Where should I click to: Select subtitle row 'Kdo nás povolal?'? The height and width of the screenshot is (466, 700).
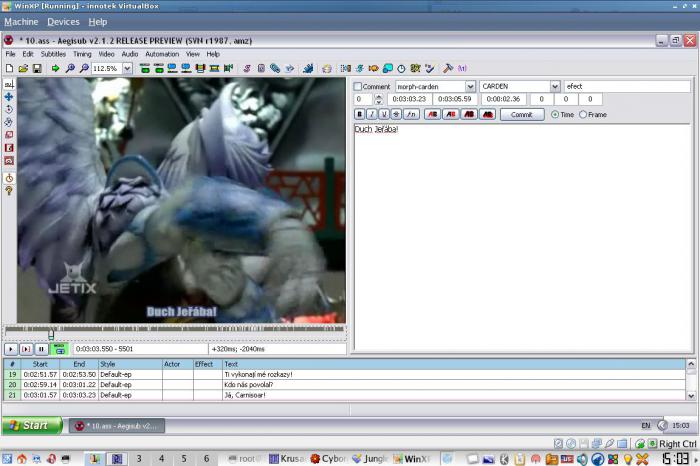pyautogui.click(x=344, y=385)
